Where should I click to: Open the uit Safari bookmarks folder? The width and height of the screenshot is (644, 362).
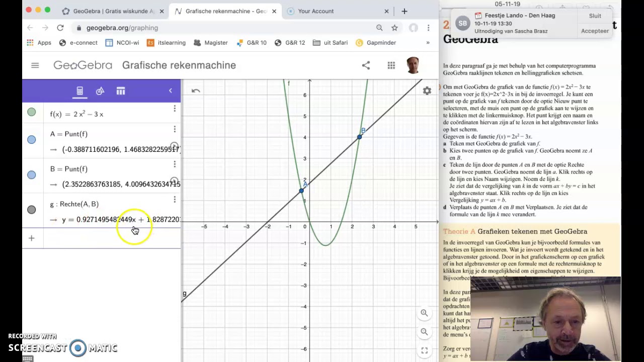click(330, 43)
